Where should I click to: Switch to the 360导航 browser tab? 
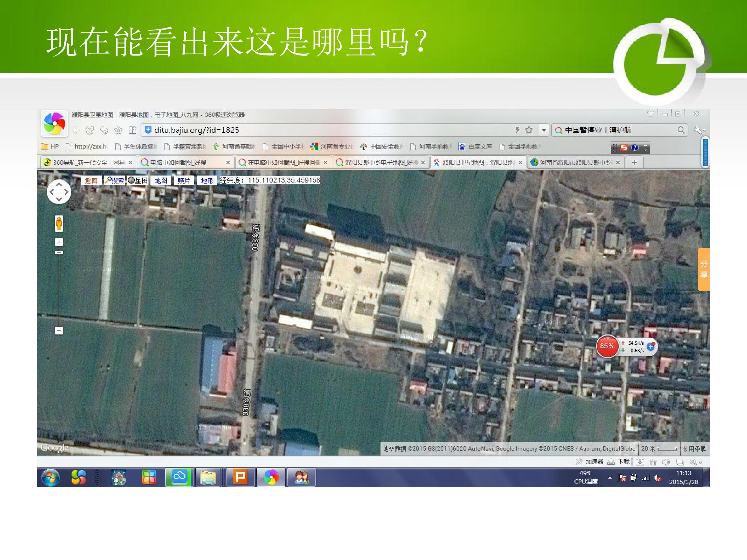tap(88, 163)
